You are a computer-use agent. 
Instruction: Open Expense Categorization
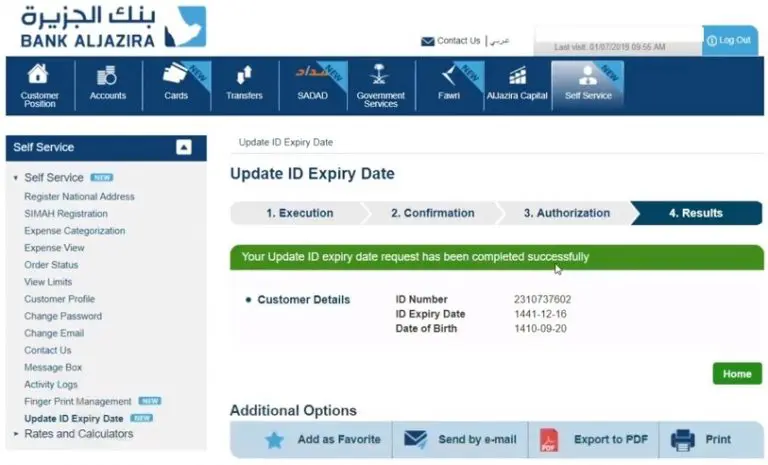74,231
